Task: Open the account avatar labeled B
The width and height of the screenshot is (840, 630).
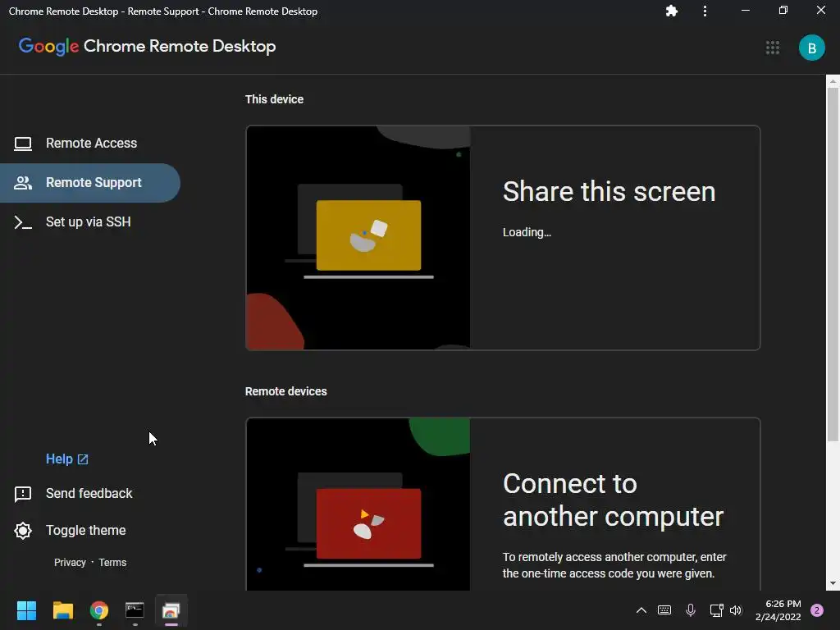Action: [x=811, y=48]
